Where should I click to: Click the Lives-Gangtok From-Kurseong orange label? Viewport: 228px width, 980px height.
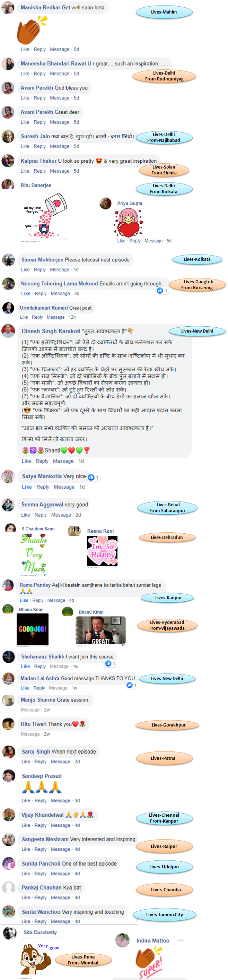click(x=197, y=285)
